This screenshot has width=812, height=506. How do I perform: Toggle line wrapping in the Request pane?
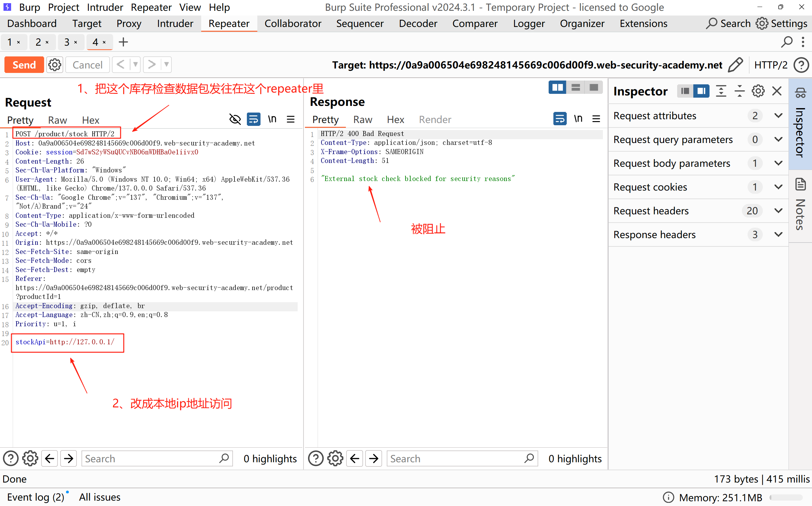coord(254,120)
